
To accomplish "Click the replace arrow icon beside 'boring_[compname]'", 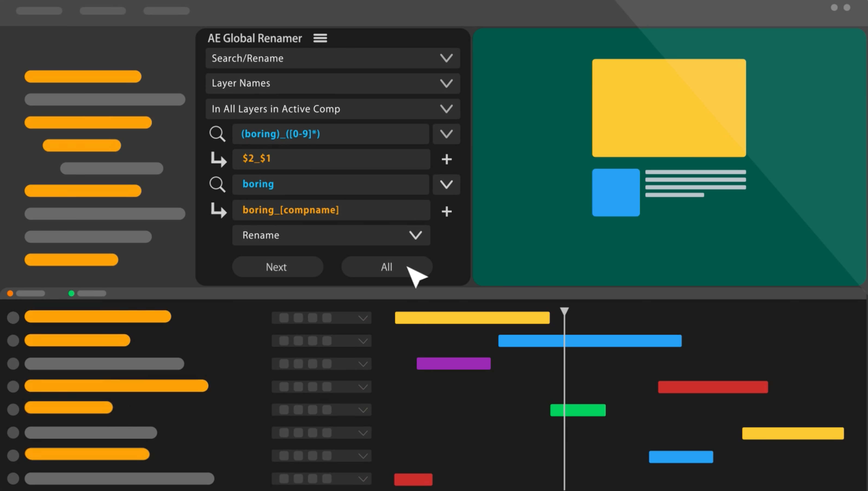I will coord(218,210).
